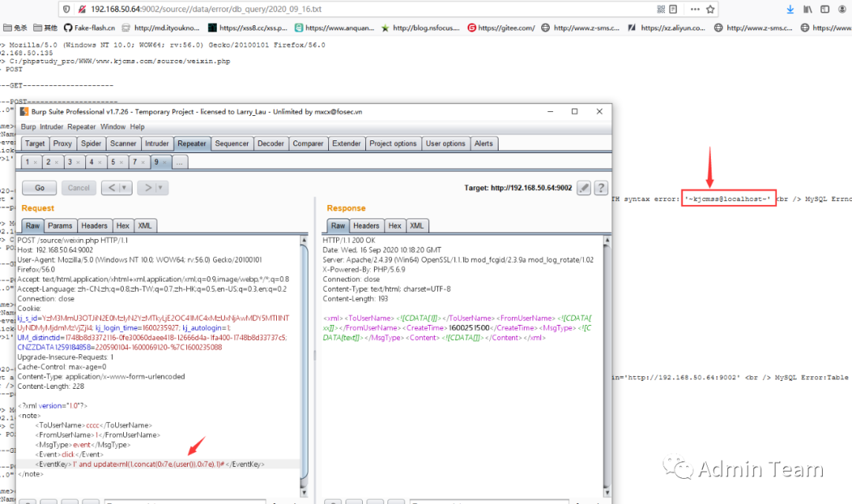This screenshot has height=504, width=852.
Task: Open Response Hex tab
Action: (x=395, y=226)
